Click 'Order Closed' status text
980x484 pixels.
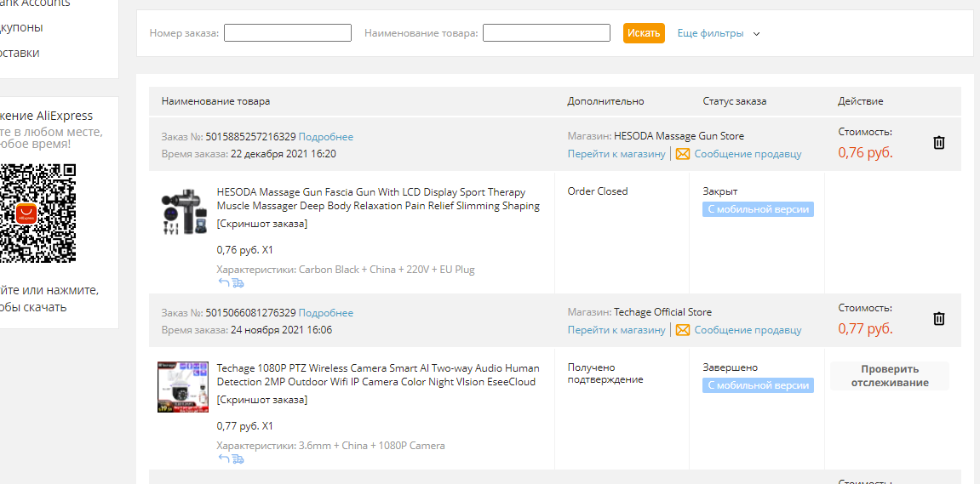tap(598, 191)
